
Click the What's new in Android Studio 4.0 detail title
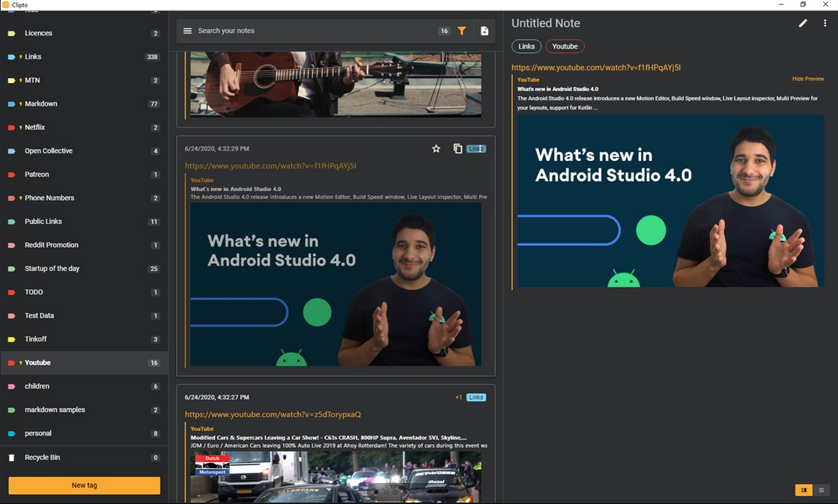click(x=557, y=88)
